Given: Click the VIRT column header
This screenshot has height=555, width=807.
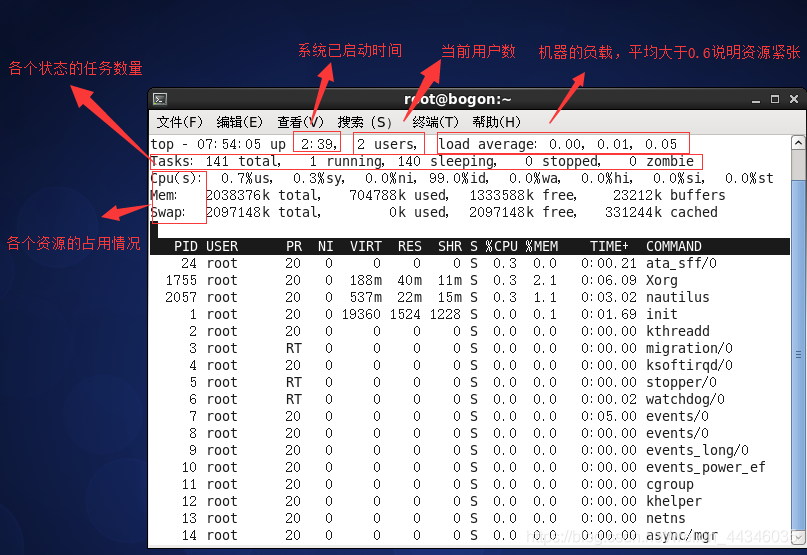Looking at the screenshot, I should tap(366, 246).
